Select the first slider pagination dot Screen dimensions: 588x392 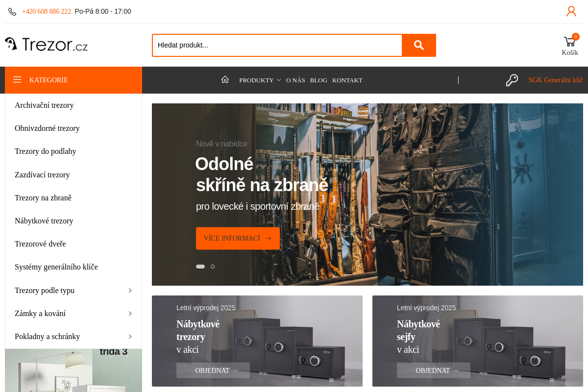pos(200,267)
